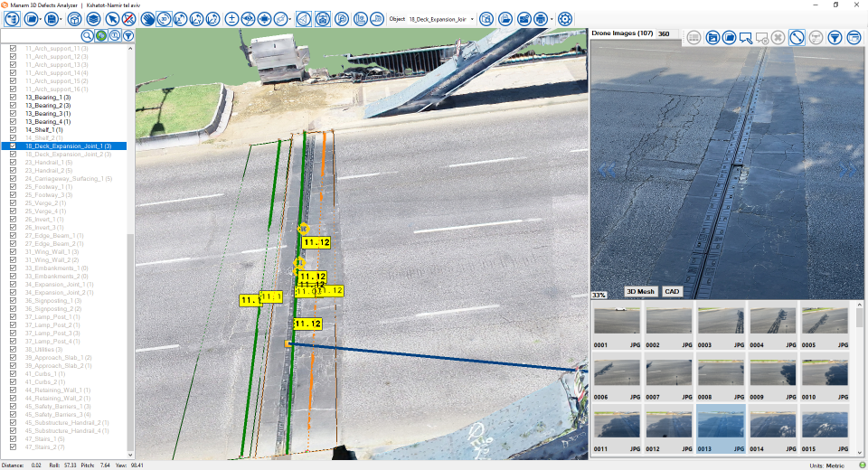Expand dropdown arrow beside the dashed-circle tool icon

coord(290,19)
